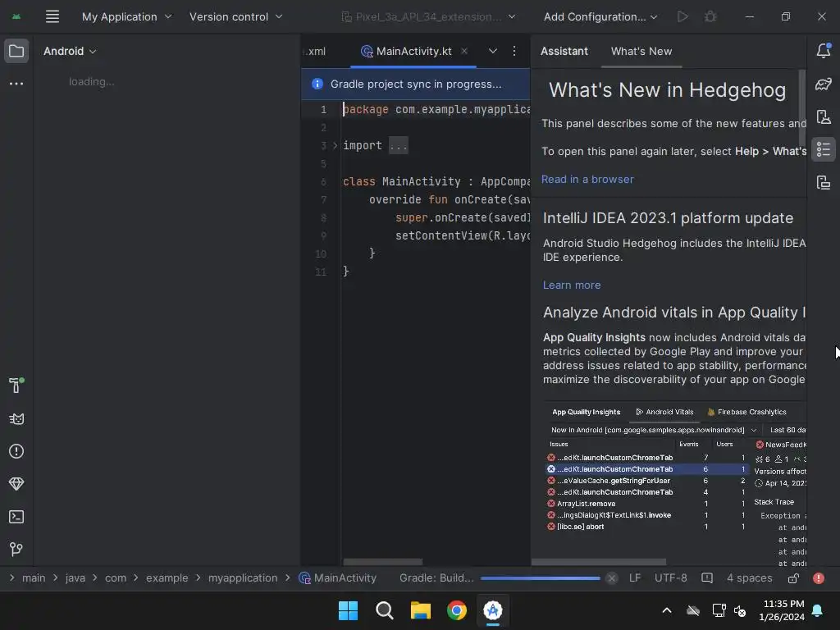Click the LF line separator status item
The height and width of the screenshot is (630, 840).
coord(635,578)
